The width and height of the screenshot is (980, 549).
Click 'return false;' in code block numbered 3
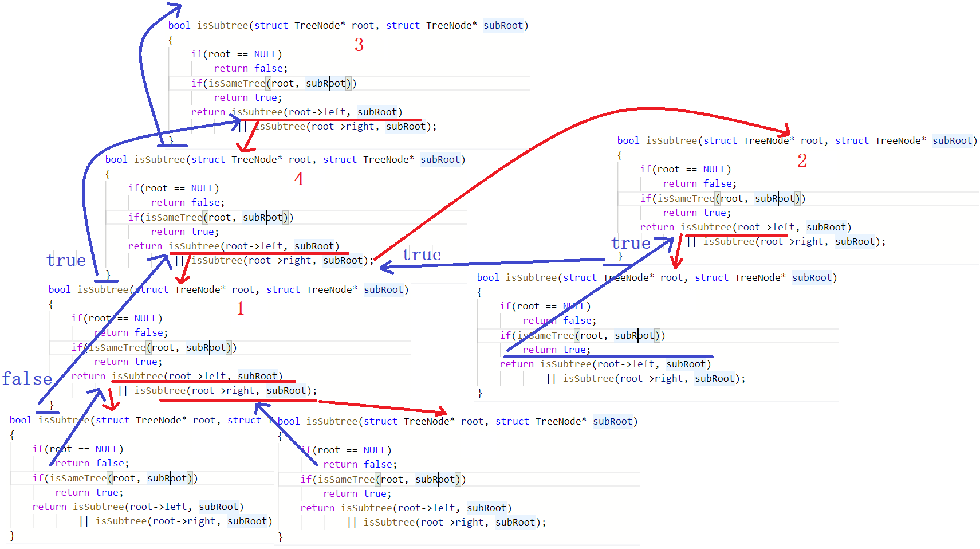[251, 68]
